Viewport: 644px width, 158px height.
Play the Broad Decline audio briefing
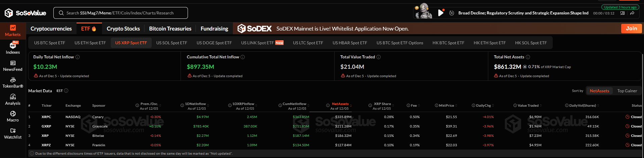(441, 13)
